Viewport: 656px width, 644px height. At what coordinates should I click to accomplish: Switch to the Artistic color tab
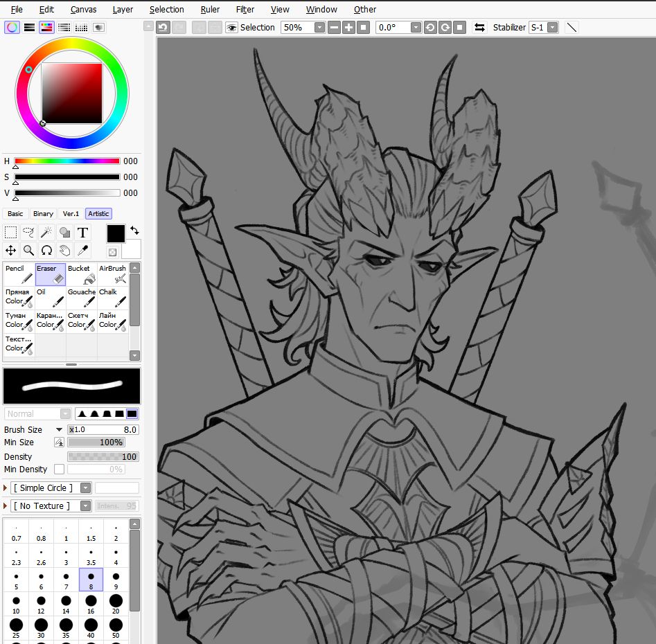click(98, 214)
